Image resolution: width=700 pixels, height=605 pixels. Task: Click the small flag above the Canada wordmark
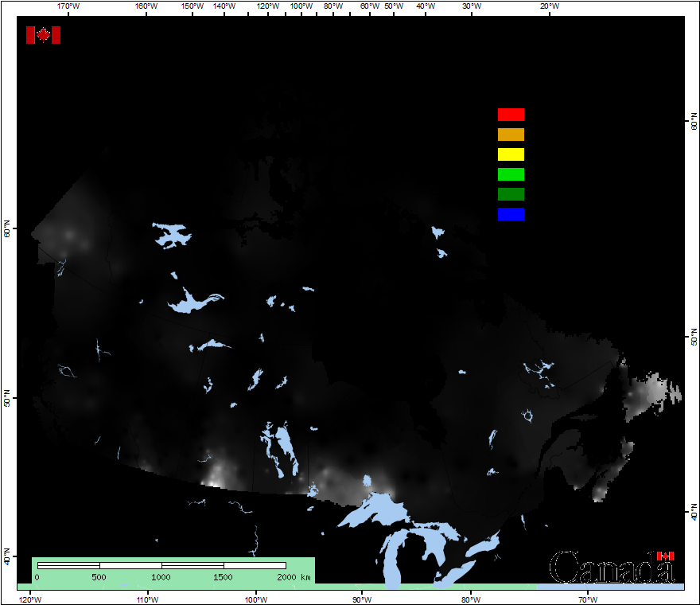click(665, 556)
